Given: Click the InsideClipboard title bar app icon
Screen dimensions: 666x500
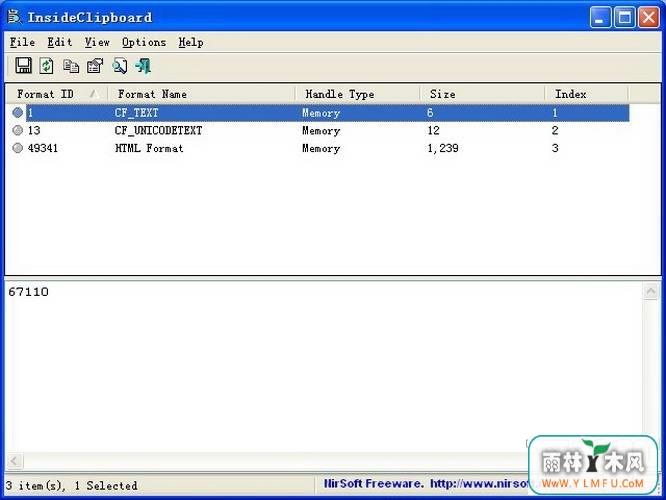Looking at the screenshot, I should pos(14,17).
